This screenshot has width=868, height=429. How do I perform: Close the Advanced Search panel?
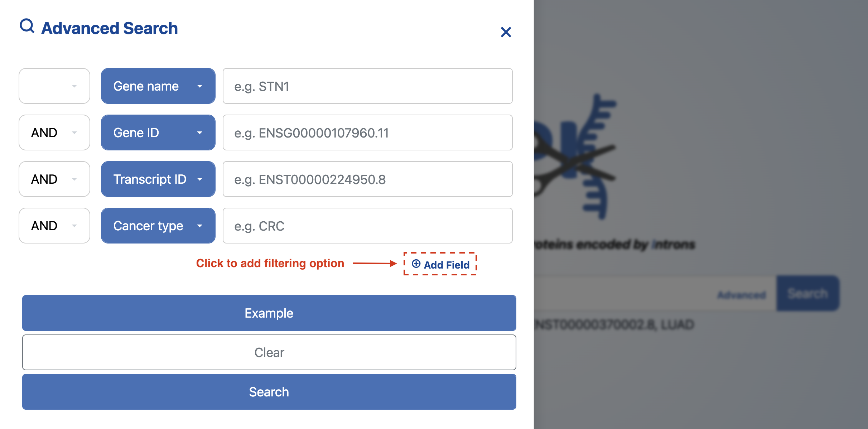click(506, 32)
